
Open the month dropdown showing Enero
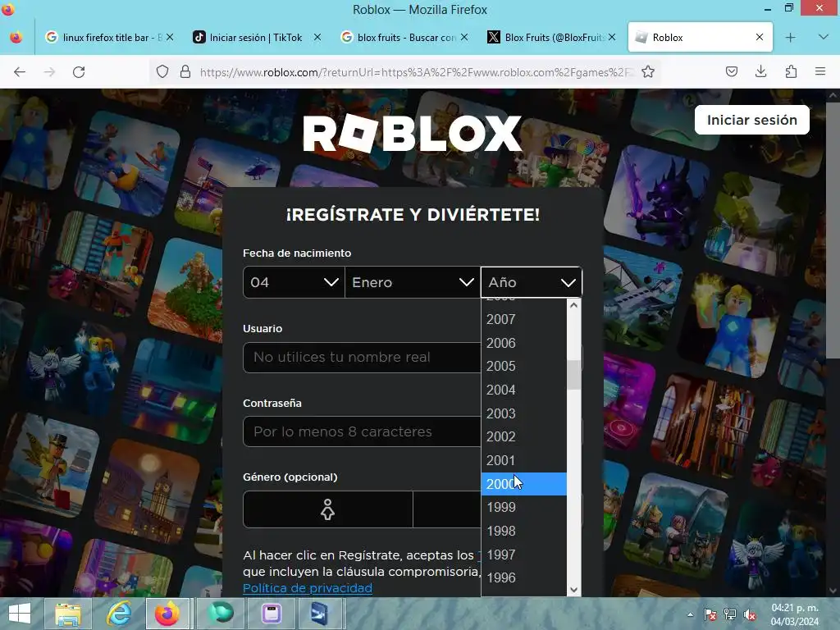[413, 282]
